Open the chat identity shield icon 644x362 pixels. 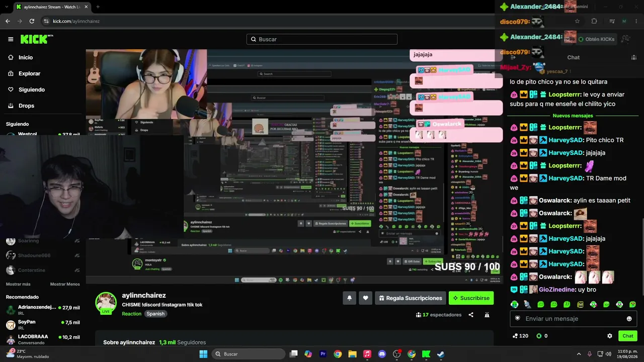(517, 318)
